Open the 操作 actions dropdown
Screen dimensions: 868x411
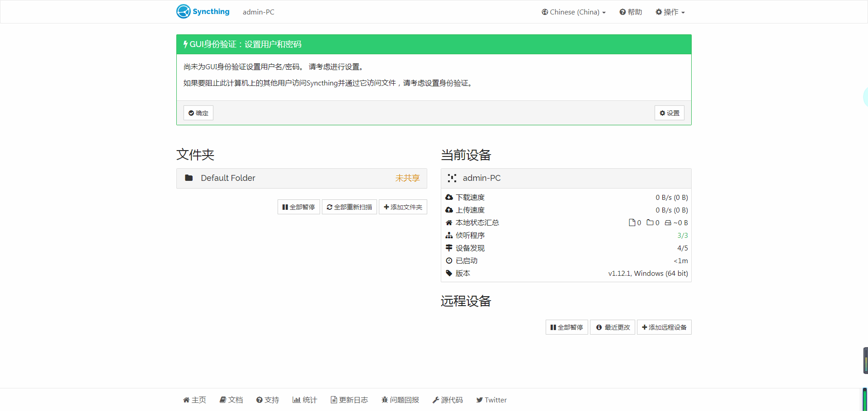670,12
